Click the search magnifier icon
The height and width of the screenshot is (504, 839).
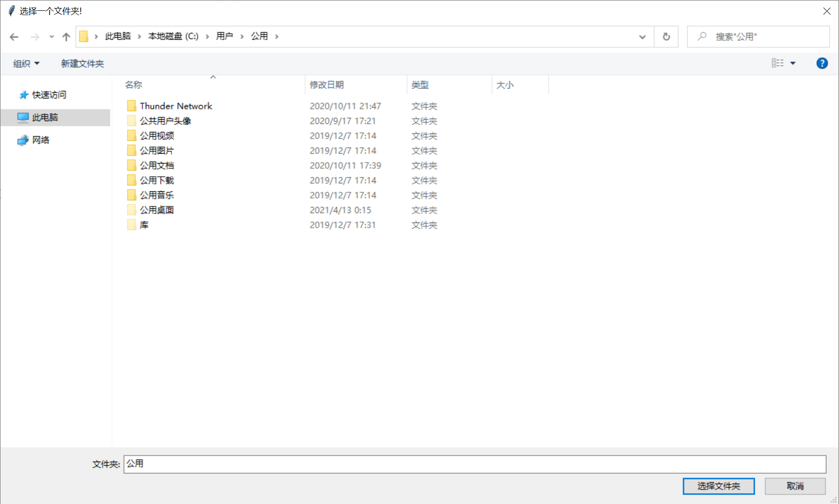[702, 36]
